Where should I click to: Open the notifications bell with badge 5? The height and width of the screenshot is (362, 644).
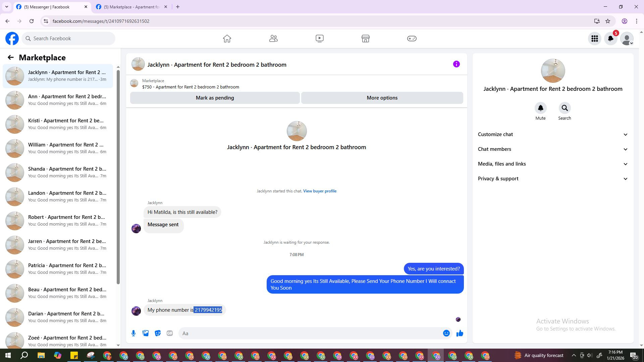(610, 39)
